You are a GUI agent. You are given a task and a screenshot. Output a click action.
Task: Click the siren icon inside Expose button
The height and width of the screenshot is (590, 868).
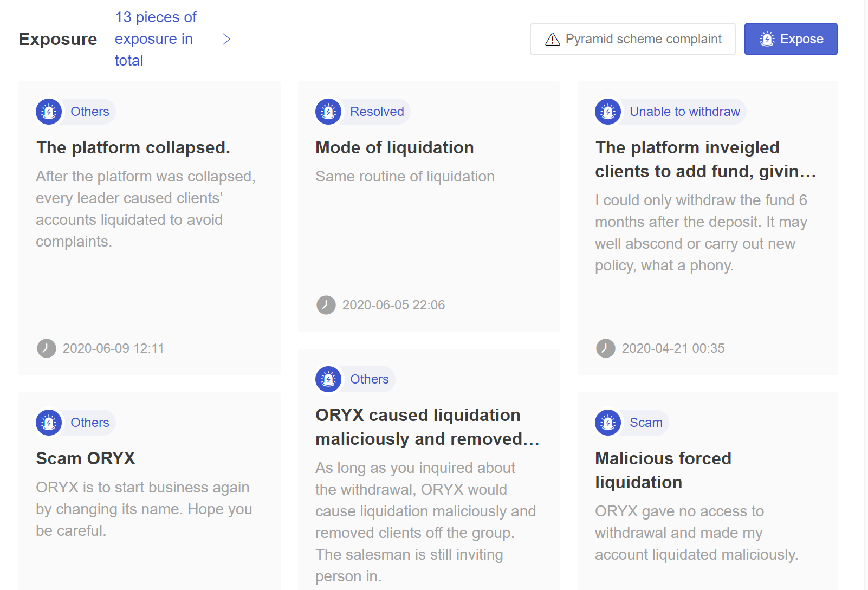[767, 39]
